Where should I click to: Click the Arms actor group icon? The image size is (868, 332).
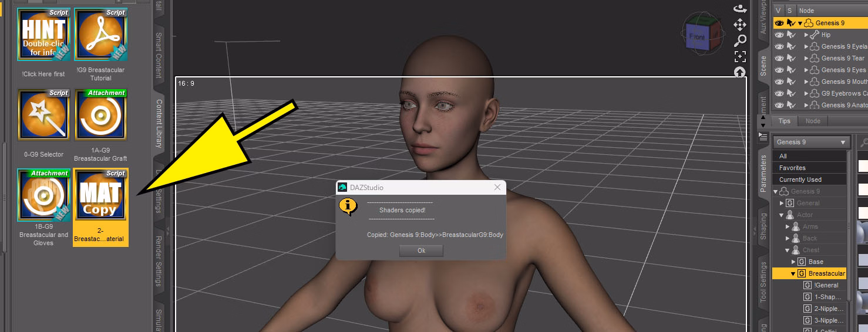click(x=796, y=226)
